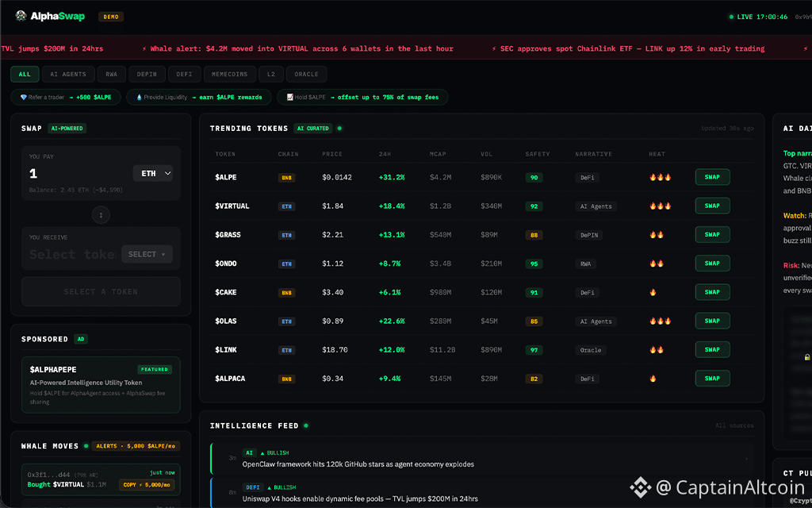The image size is (812, 508).
Task: Select the AI AGENTS category tab
Action: (68, 75)
